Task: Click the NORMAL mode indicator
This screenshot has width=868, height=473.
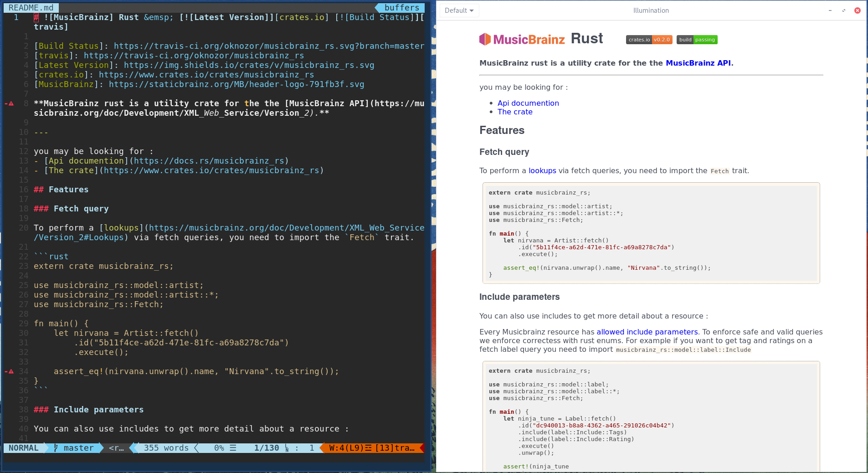Action: (x=24, y=448)
